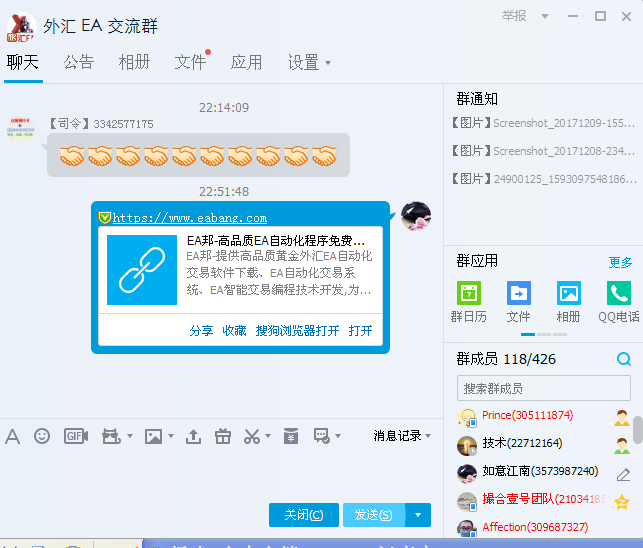Click link title EA邦-高品质EA自动化程序免费…
This screenshot has height=548, width=643.
pyautogui.click(x=276, y=240)
